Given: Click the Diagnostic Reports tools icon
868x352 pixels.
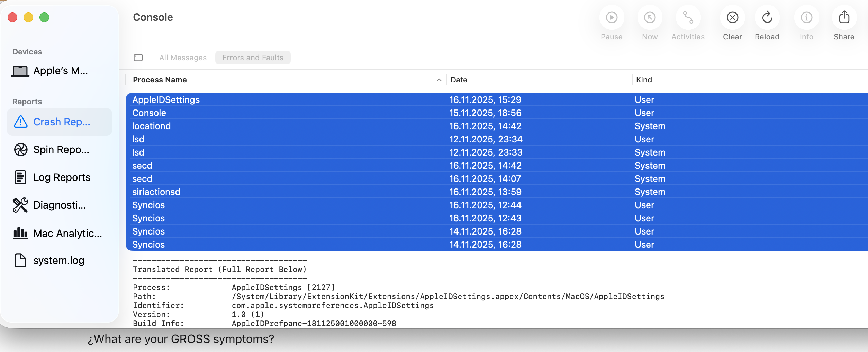Looking at the screenshot, I should click(20, 205).
